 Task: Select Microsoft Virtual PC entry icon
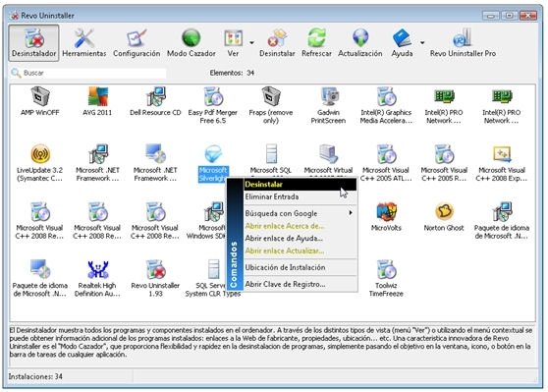[x=328, y=154]
